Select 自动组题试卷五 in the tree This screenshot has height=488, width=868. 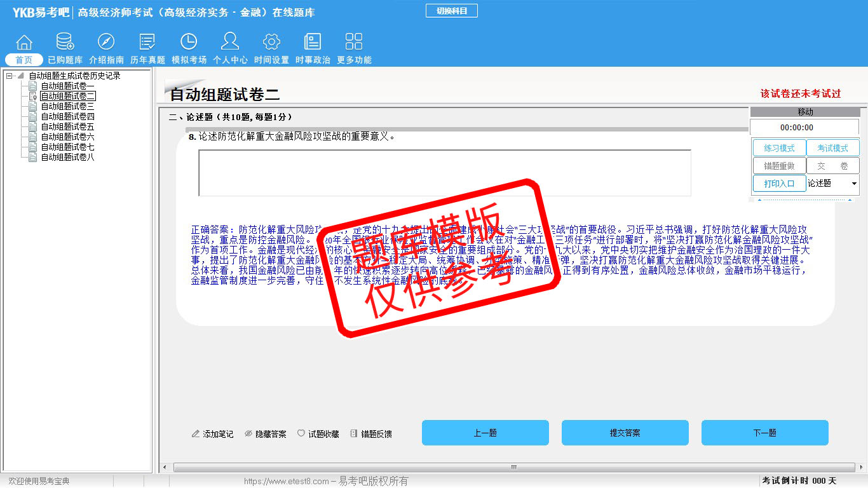click(x=67, y=126)
